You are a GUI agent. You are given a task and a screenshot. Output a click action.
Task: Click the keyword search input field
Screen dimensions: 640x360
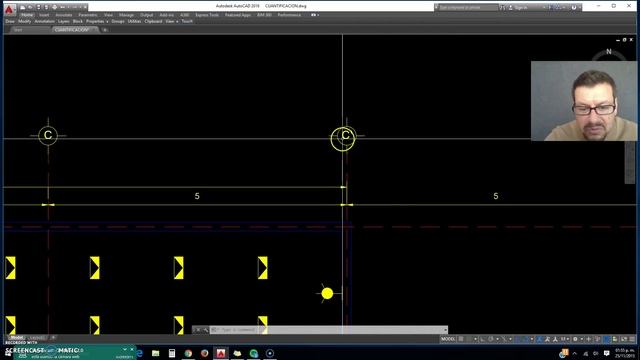[468, 7]
